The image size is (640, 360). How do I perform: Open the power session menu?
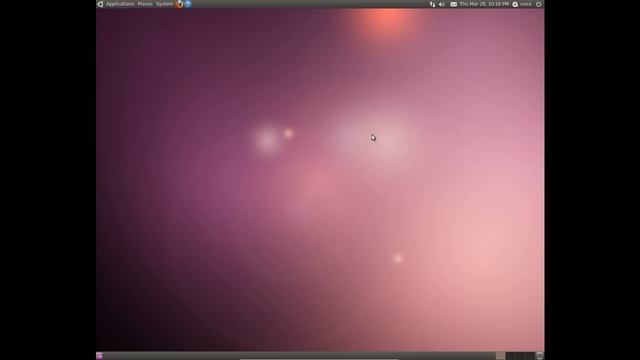[x=539, y=4]
